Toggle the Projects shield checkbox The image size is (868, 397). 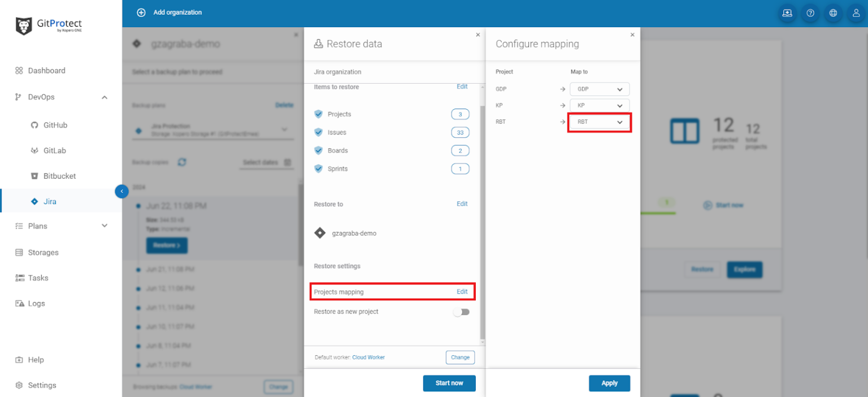point(318,114)
